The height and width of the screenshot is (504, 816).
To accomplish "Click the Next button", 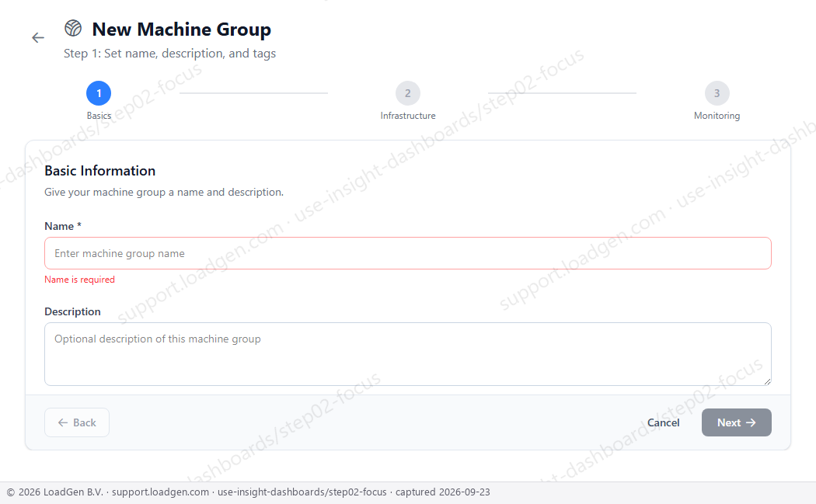I will 737,422.
